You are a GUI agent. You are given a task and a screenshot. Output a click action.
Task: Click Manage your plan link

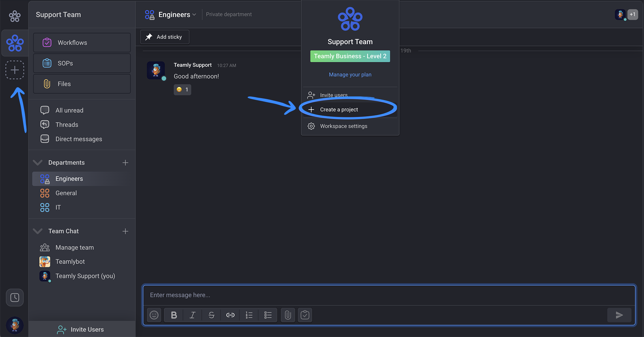pos(350,74)
